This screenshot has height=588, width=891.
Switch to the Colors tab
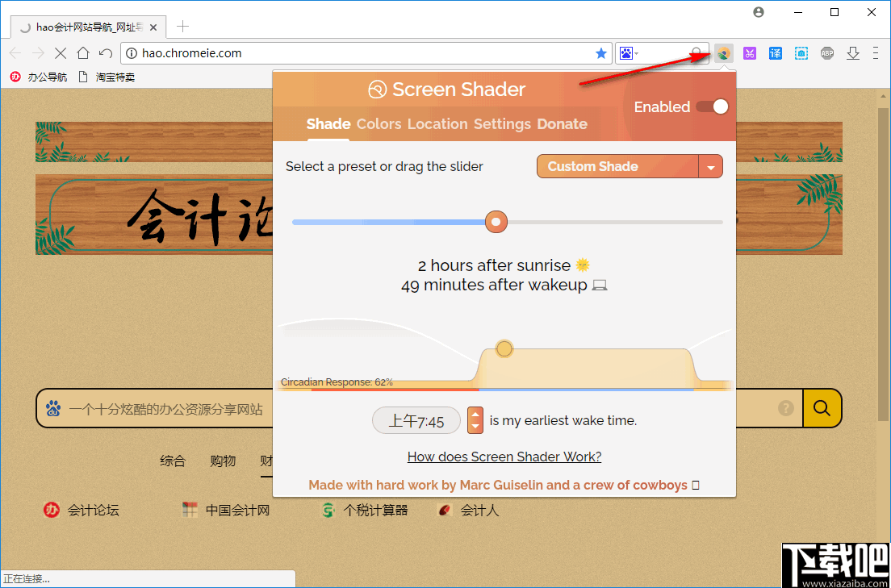(379, 124)
